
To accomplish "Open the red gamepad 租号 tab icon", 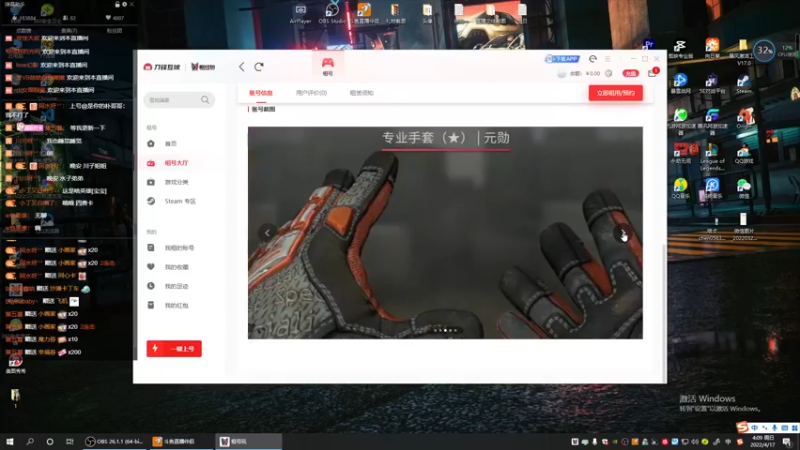I will [x=328, y=66].
